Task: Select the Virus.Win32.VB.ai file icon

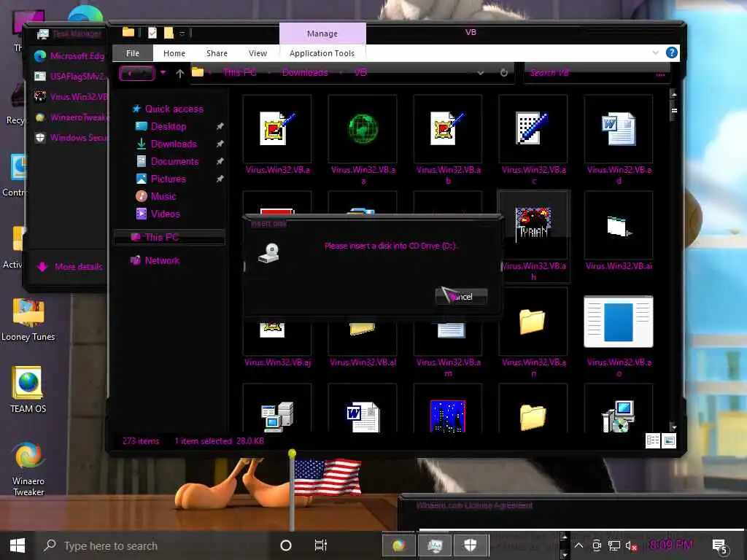Action: click(x=619, y=225)
